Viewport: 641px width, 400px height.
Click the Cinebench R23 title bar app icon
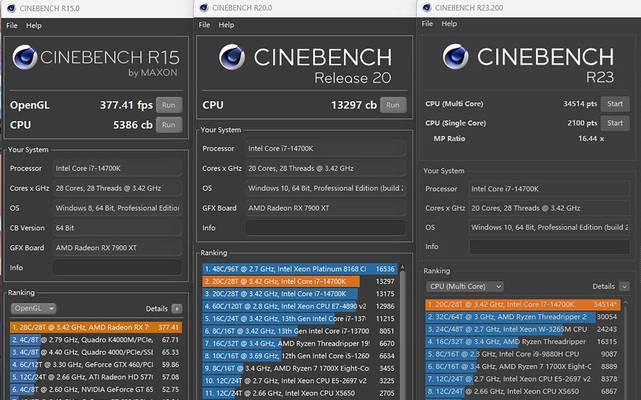click(427, 8)
